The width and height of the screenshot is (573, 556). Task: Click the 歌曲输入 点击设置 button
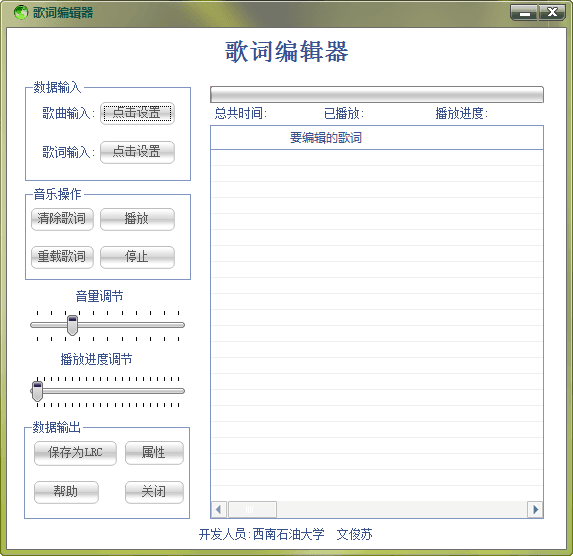click(x=137, y=113)
